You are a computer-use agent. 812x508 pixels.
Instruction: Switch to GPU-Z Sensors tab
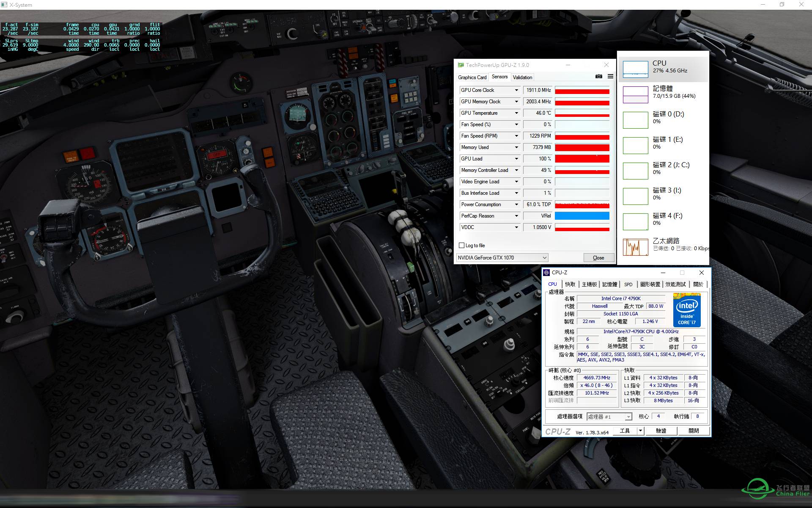point(499,77)
